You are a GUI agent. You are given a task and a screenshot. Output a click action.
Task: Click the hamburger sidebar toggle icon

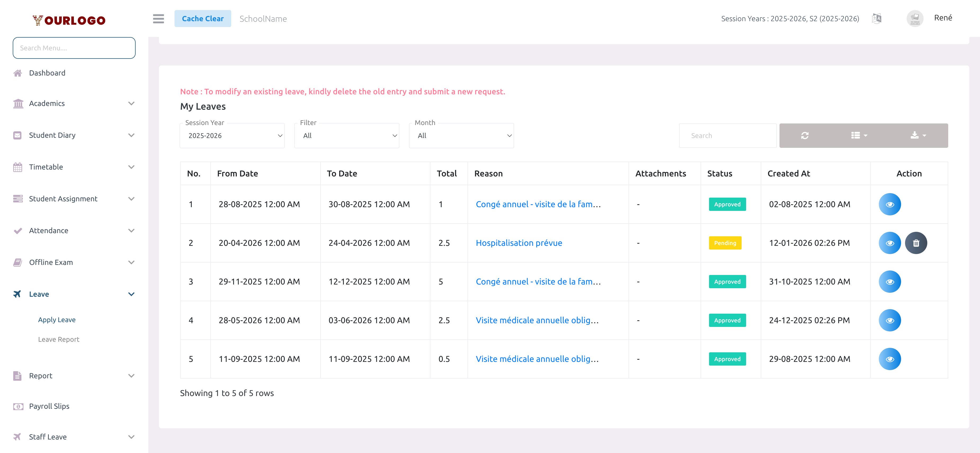158,19
